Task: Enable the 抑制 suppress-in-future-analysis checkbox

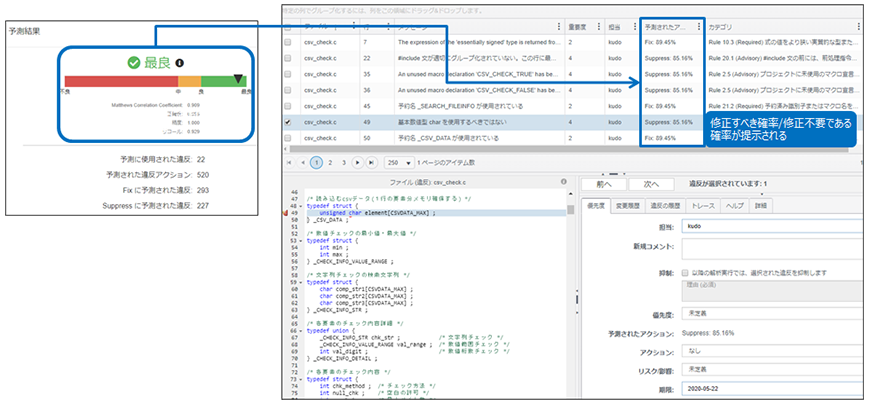Action: tap(683, 272)
